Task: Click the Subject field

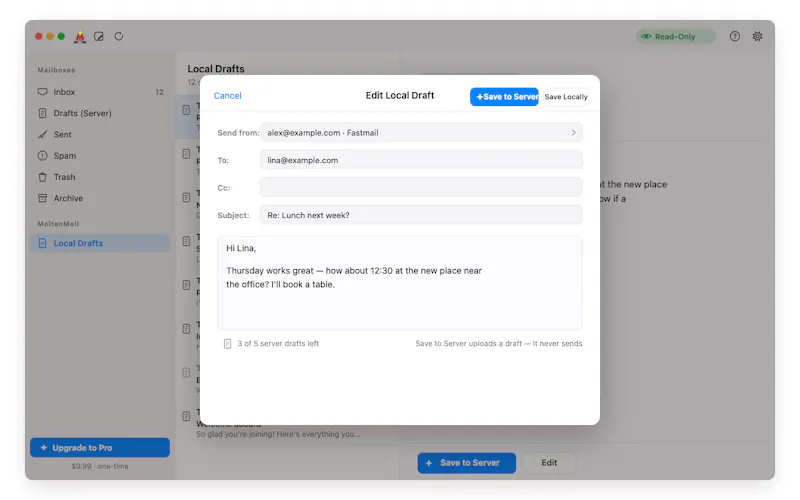Action: pyautogui.click(x=421, y=215)
